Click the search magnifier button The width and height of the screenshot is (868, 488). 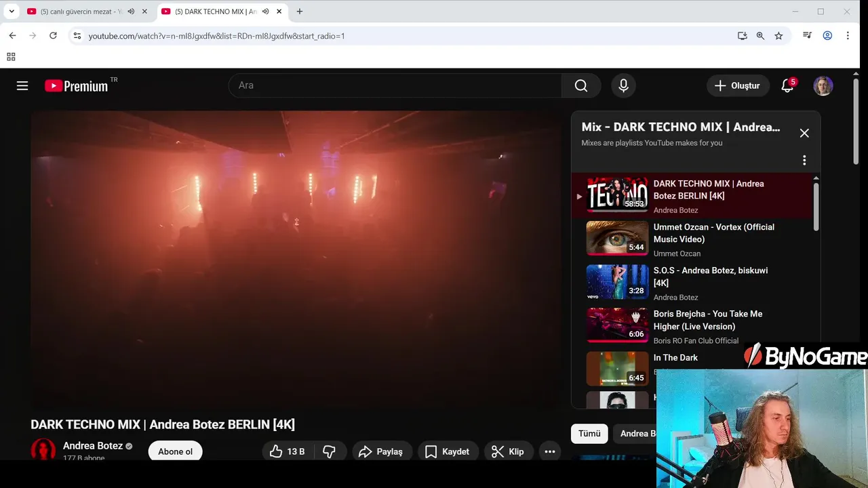point(581,85)
